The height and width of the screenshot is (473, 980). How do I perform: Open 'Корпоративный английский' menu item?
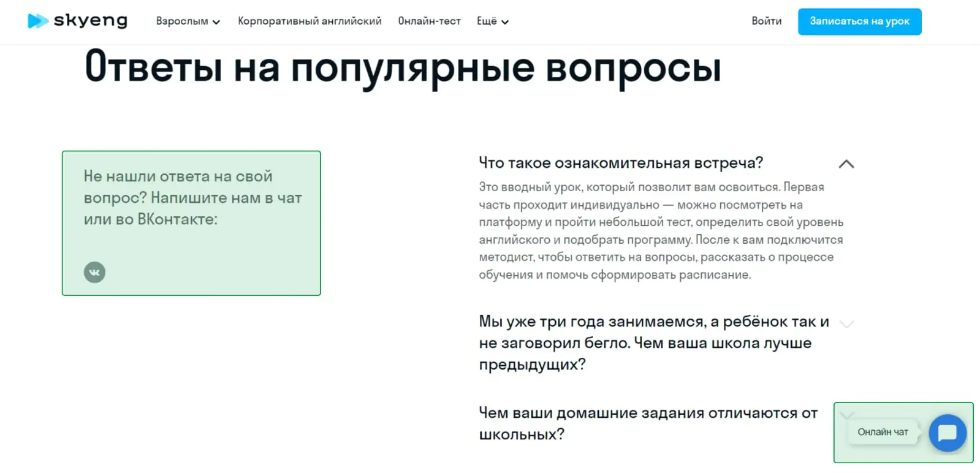click(x=310, y=21)
